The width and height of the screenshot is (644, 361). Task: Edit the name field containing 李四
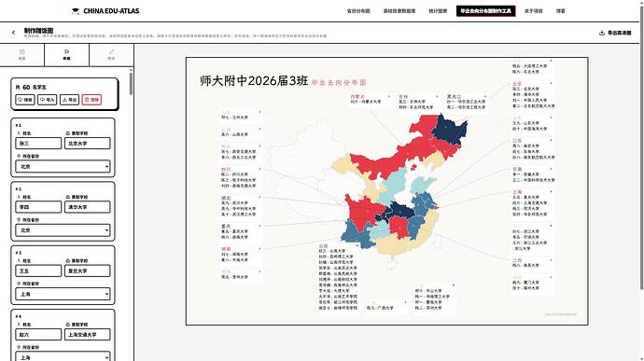pos(38,207)
